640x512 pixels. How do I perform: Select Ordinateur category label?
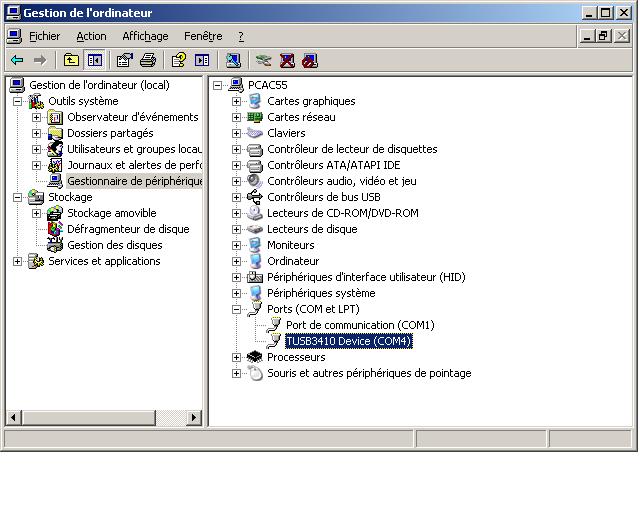[293, 261]
